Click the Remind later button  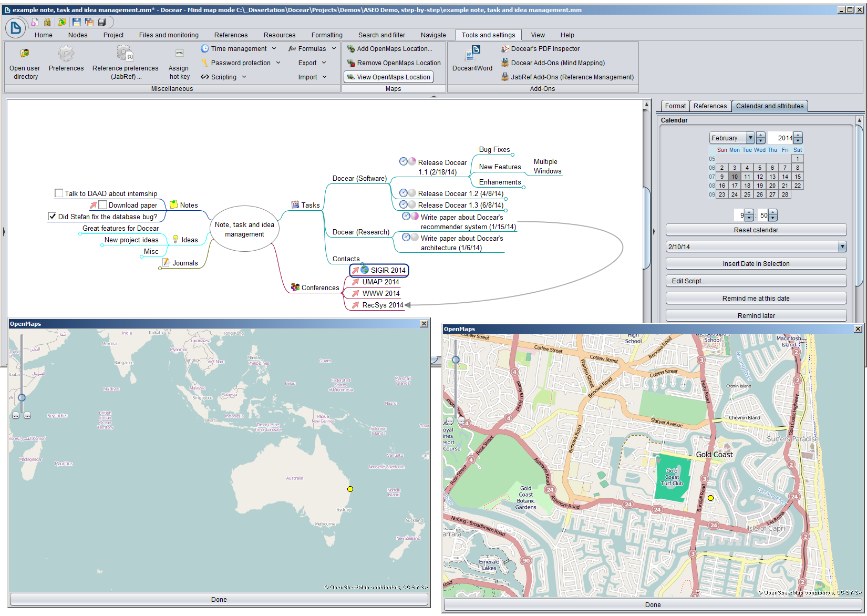pyautogui.click(x=756, y=316)
